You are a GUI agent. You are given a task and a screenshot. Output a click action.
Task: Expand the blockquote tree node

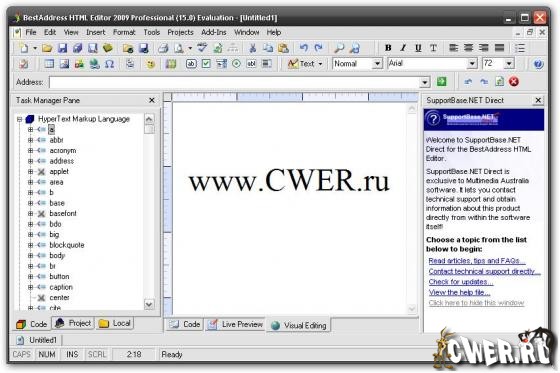[30, 245]
